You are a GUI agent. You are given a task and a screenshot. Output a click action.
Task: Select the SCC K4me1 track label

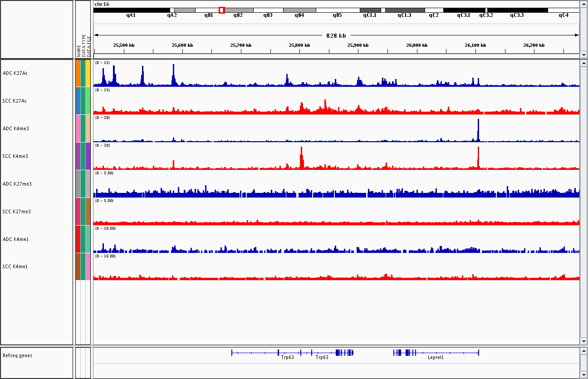pyautogui.click(x=15, y=266)
